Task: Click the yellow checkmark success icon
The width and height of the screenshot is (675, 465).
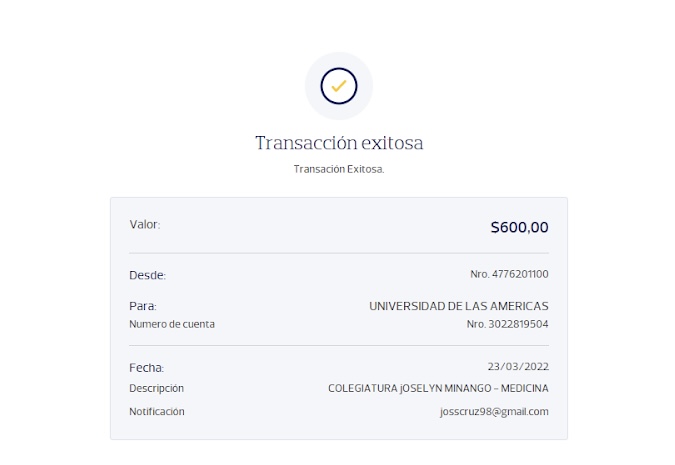Action: [338, 86]
